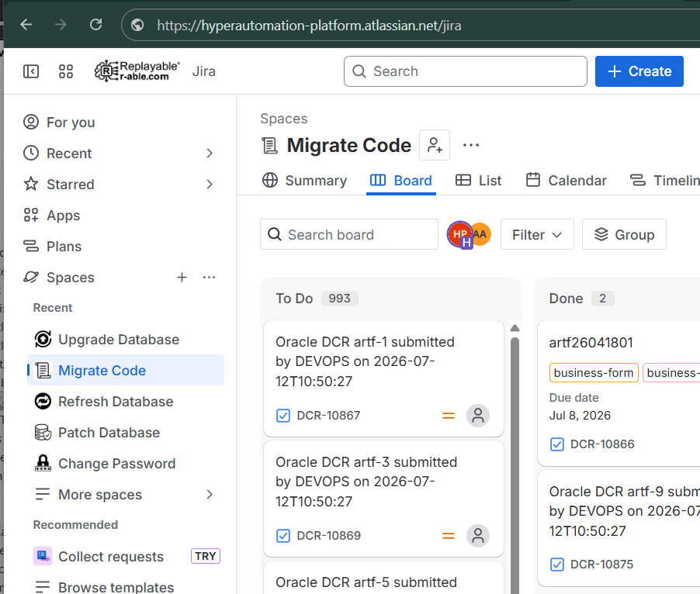700x594 pixels.
Task: Click the medium priority icon on DCR-10867
Action: [x=449, y=416]
